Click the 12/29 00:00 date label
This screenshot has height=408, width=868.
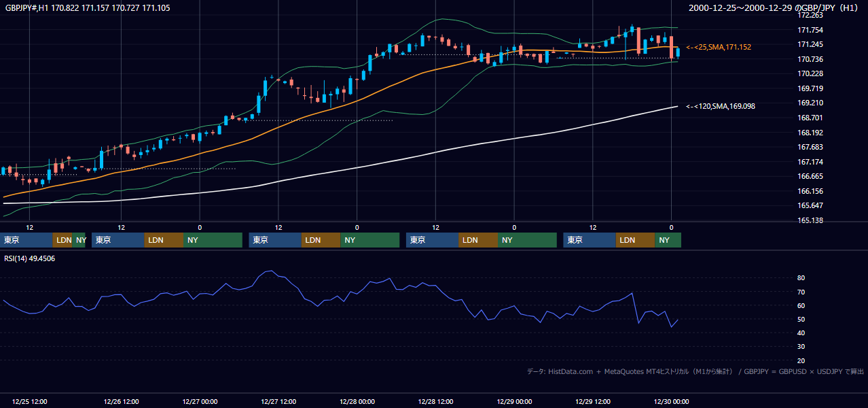pos(514,402)
